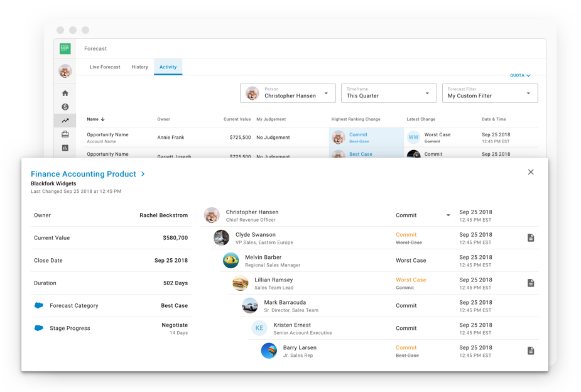The height and width of the screenshot is (392, 581).
Task: Click Rachel Beckstrom owner value
Action: point(163,215)
